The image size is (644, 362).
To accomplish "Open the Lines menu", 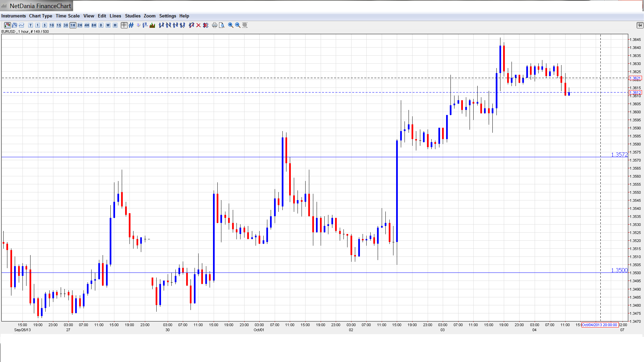I will (115, 16).
